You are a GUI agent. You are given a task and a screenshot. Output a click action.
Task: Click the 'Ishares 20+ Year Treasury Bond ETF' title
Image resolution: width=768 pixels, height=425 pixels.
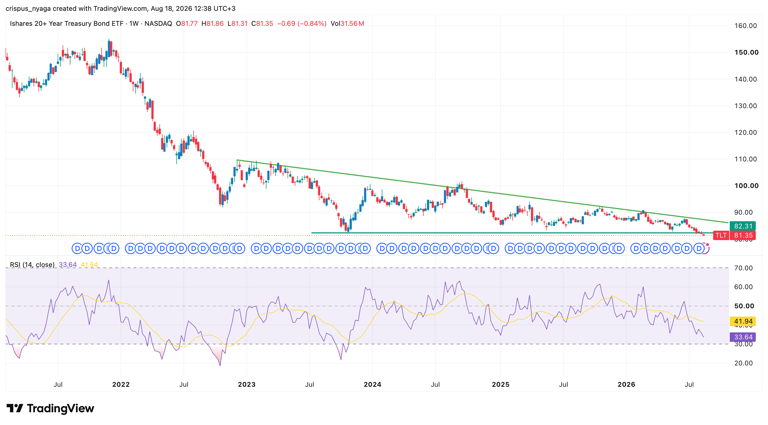pyautogui.click(x=66, y=24)
